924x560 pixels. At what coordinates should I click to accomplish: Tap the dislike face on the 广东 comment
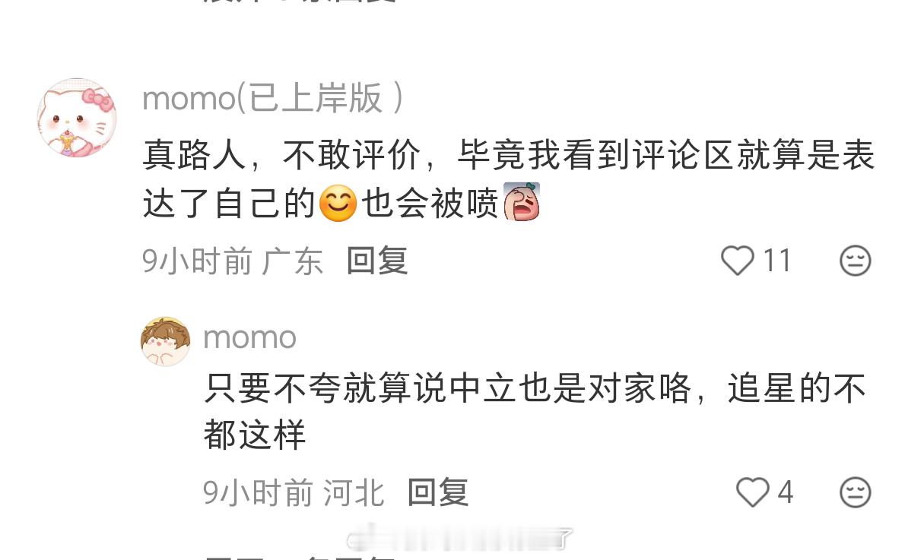[855, 261]
